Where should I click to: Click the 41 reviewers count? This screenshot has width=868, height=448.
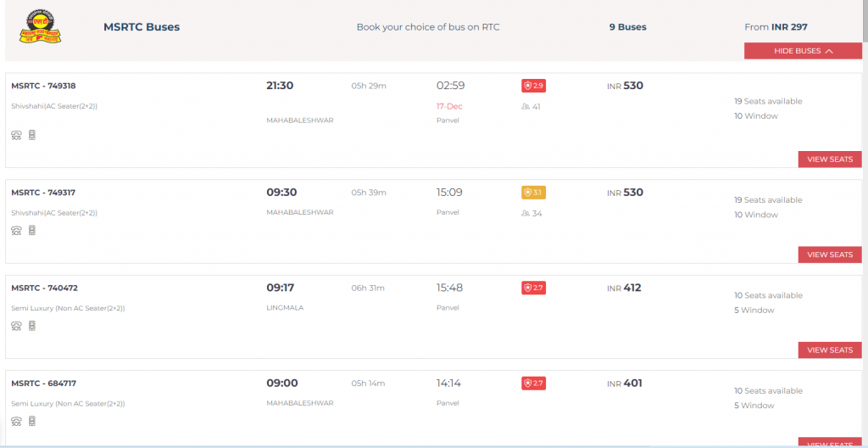tap(531, 106)
